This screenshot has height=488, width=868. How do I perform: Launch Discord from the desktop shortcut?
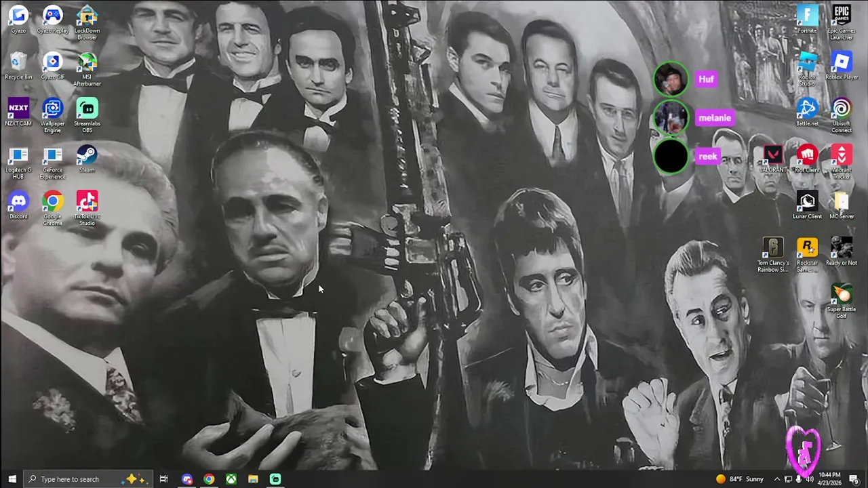pos(18,205)
